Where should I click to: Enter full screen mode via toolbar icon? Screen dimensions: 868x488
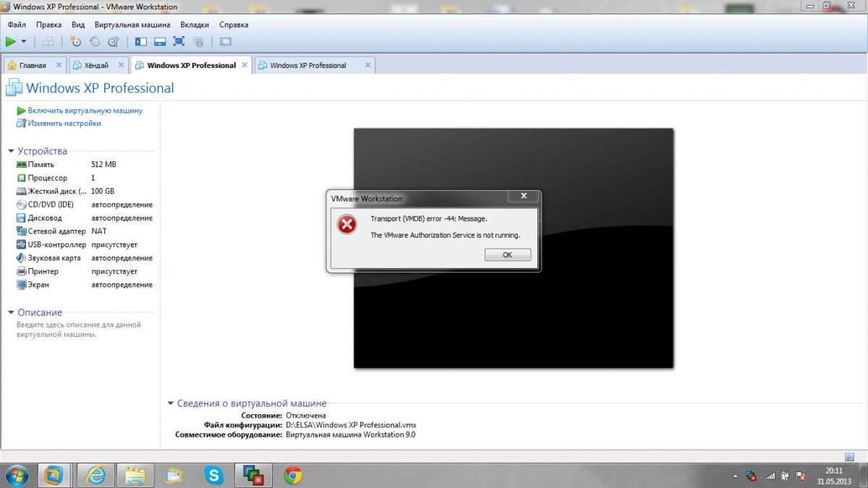(x=179, y=42)
